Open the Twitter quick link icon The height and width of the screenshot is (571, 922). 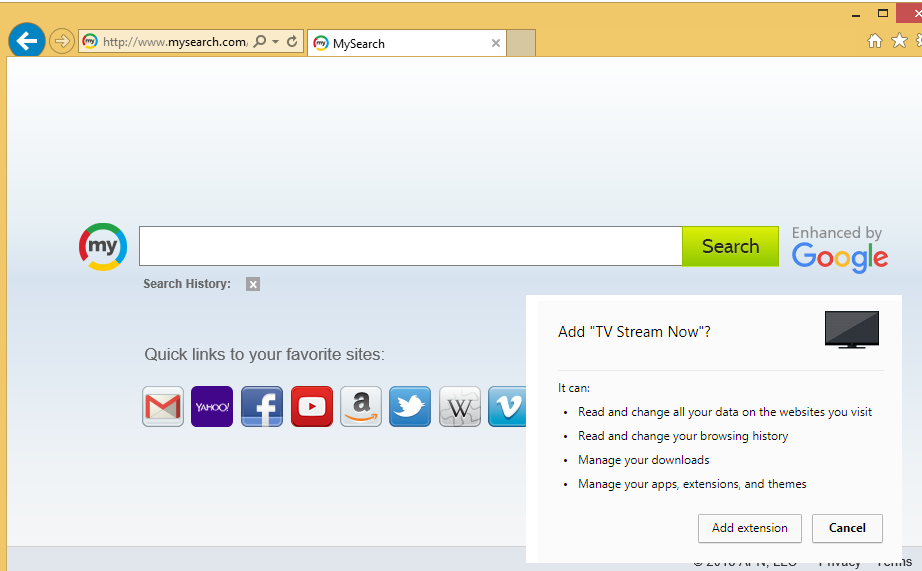410,407
